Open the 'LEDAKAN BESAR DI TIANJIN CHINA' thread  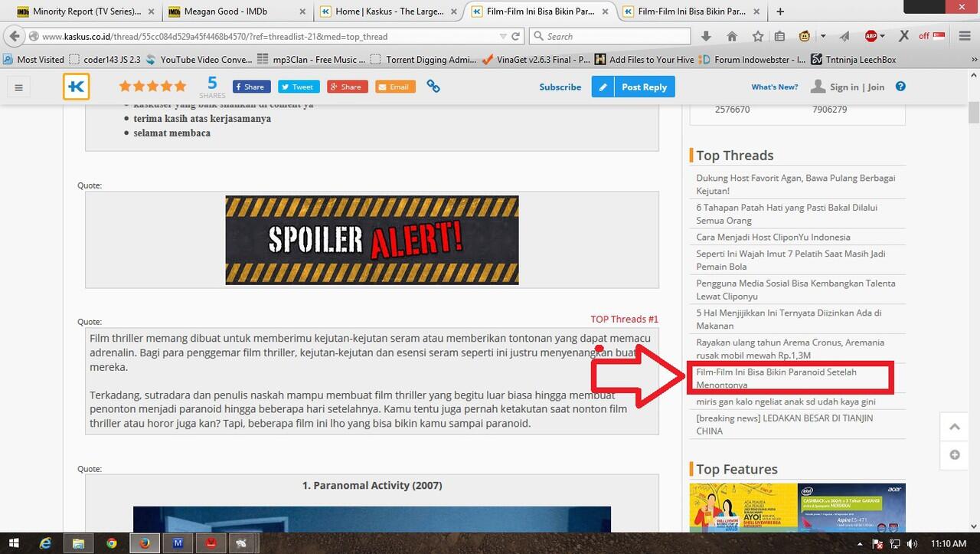tap(784, 425)
